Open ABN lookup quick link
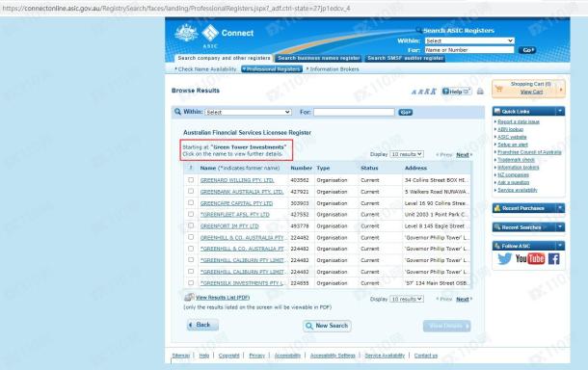 pos(510,129)
